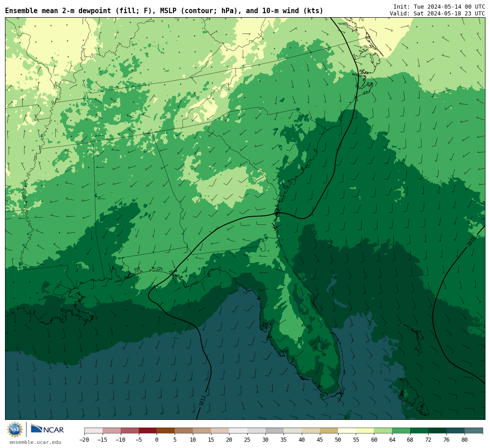The width and height of the screenshot is (490, 448).
Task: Click the map title about ensemble mean dewpoint
Action: point(164,10)
